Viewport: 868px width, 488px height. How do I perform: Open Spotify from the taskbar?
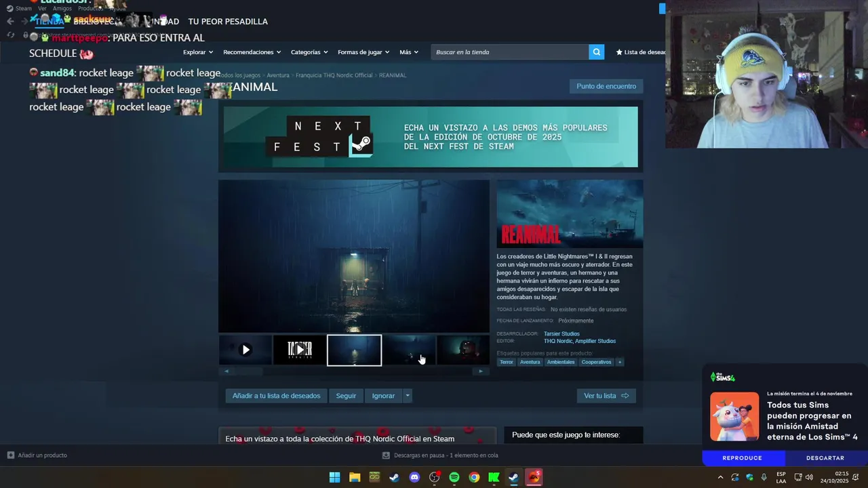pyautogui.click(x=454, y=477)
